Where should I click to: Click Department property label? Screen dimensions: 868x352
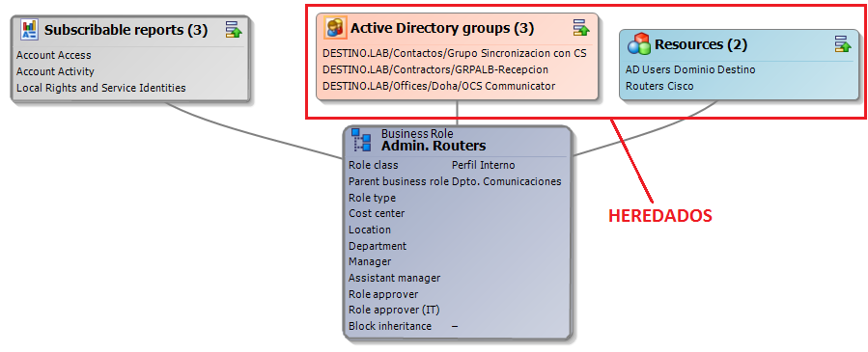click(x=378, y=246)
